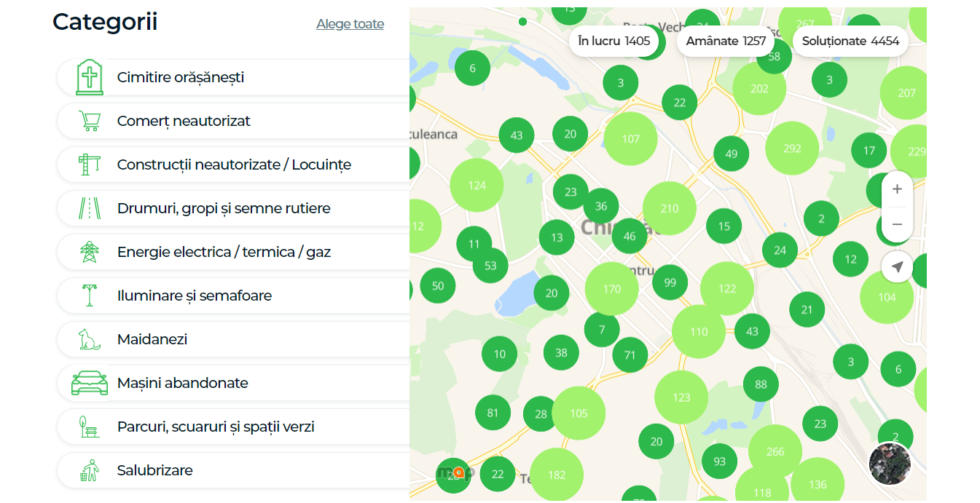Click the shopping cart icon
The width and height of the screenshot is (980, 503).
pyautogui.click(x=89, y=121)
